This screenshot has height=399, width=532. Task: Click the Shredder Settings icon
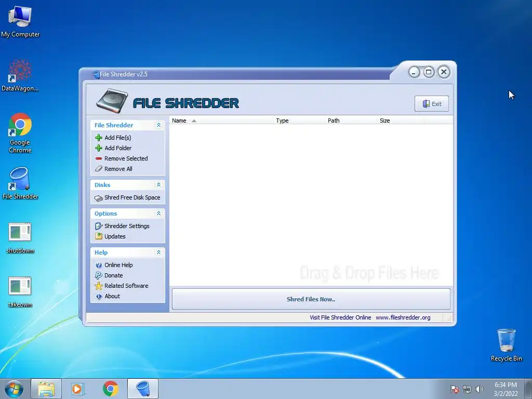[x=98, y=226]
